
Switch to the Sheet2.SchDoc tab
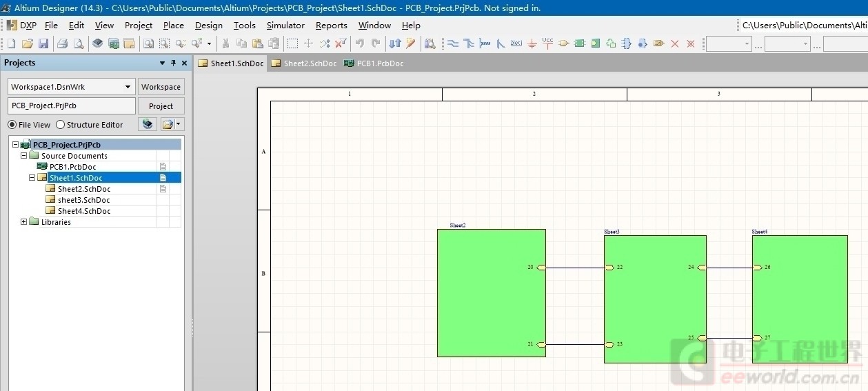[304, 63]
